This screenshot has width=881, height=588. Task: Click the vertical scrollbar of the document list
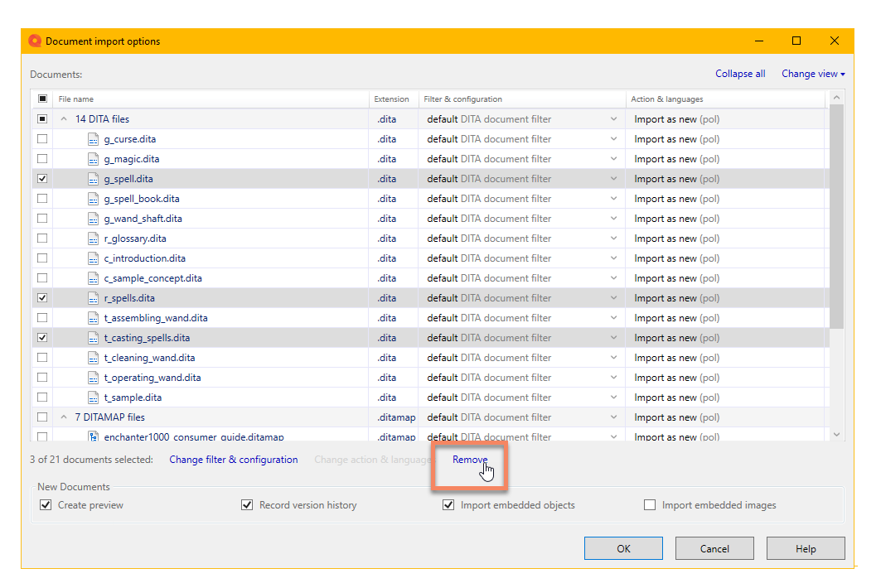point(836,248)
